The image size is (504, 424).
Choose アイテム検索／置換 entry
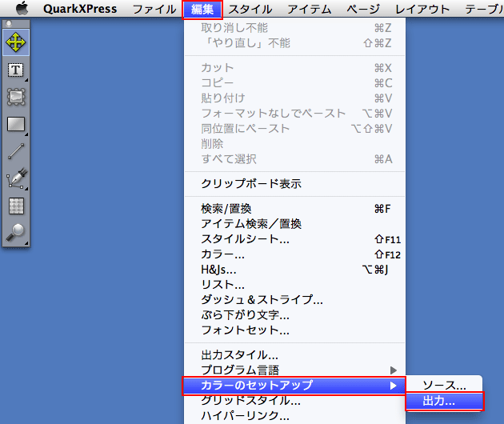[294, 224]
